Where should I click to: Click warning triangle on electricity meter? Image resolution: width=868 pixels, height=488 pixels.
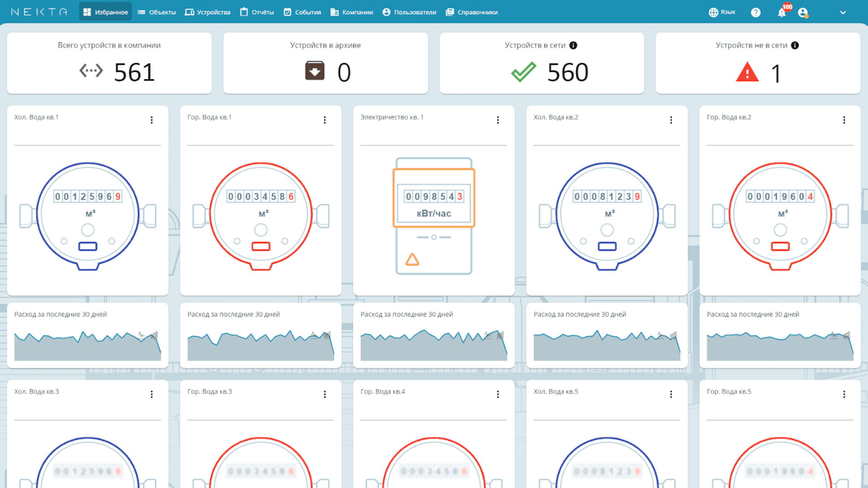[412, 260]
